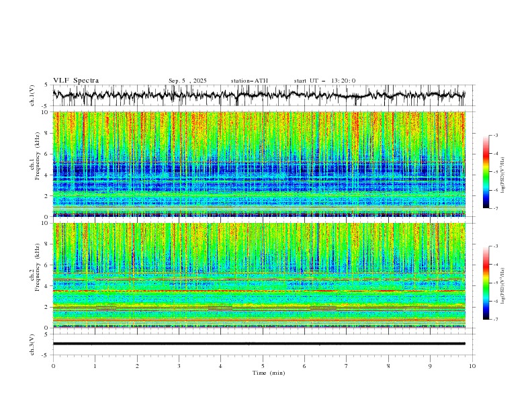Click the "Time (min)" axis label
532x411 pixels.
coord(269,373)
